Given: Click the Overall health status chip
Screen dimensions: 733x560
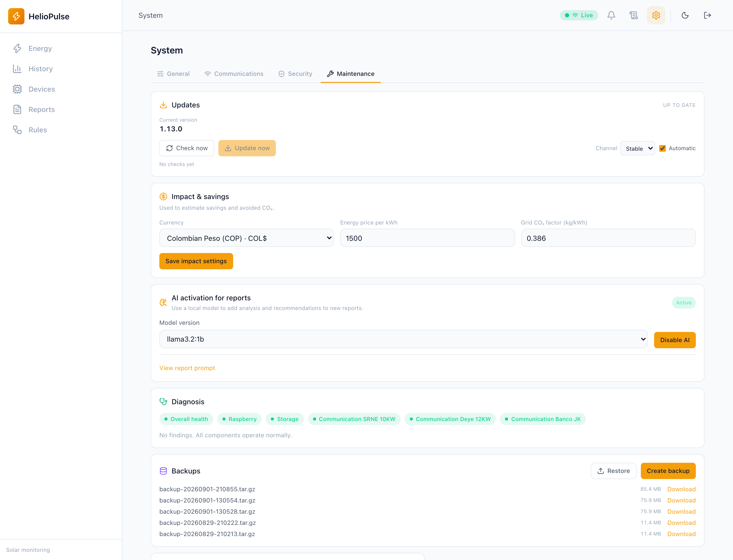Looking at the screenshot, I should click(x=186, y=419).
